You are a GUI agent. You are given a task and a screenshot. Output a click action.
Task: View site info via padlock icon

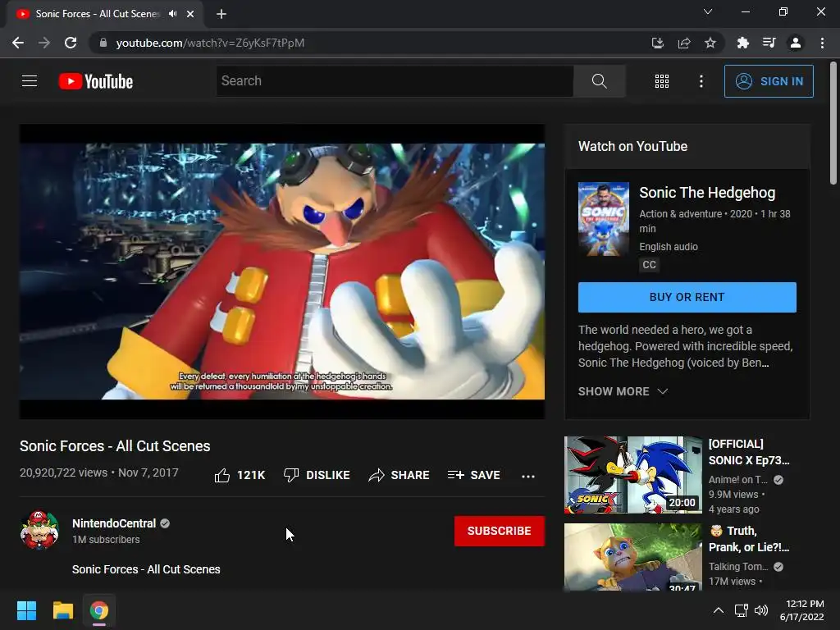click(103, 43)
